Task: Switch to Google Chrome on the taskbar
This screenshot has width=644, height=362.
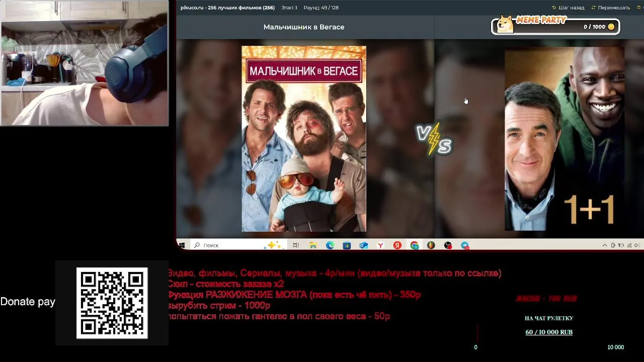Action: click(x=414, y=245)
